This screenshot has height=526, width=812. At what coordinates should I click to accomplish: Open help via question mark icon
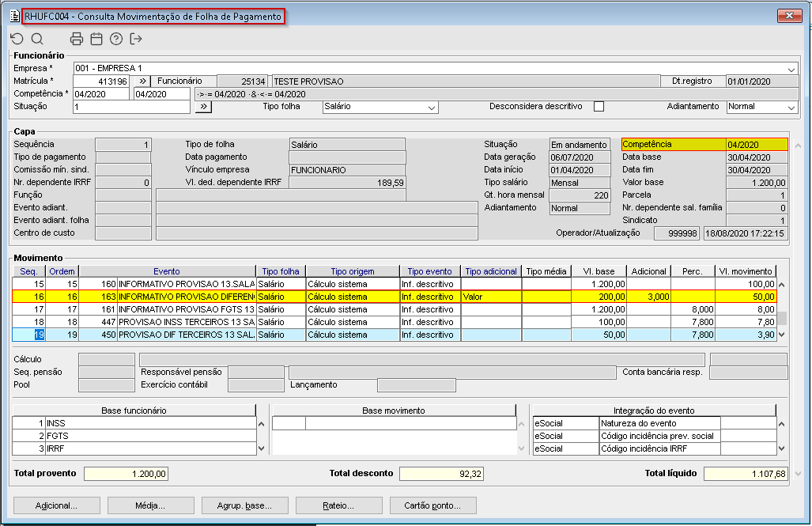pyautogui.click(x=116, y=39)
